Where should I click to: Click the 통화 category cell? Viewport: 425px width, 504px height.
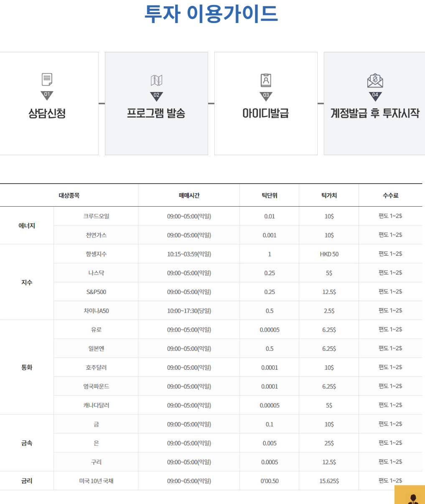27,367
